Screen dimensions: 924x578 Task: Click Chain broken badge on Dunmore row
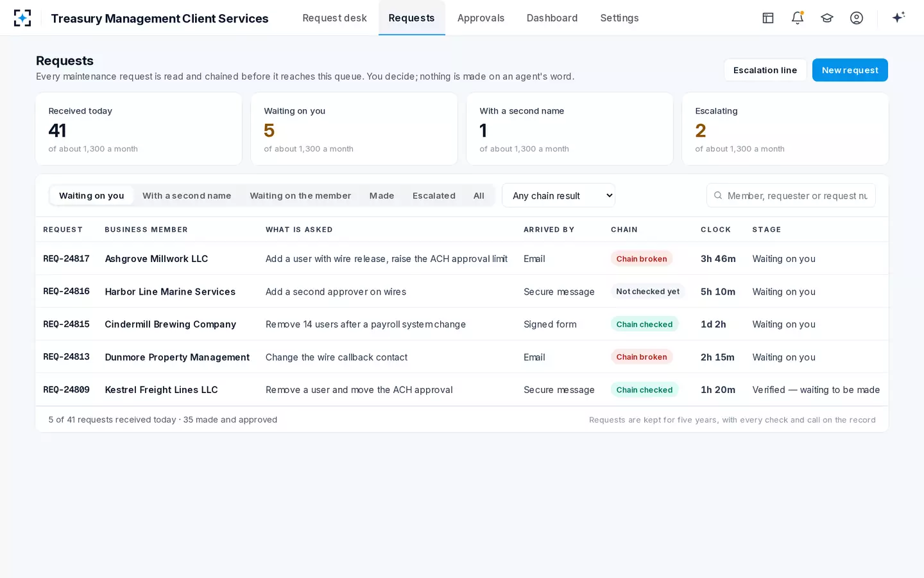(642, 357)
